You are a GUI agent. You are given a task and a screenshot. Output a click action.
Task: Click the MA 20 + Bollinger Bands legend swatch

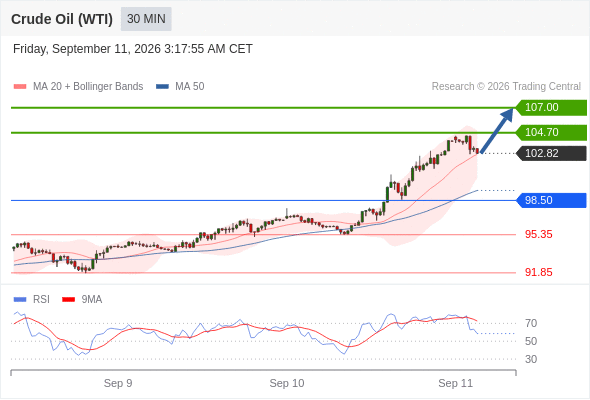pyautogui.click(x=20, y=87)
